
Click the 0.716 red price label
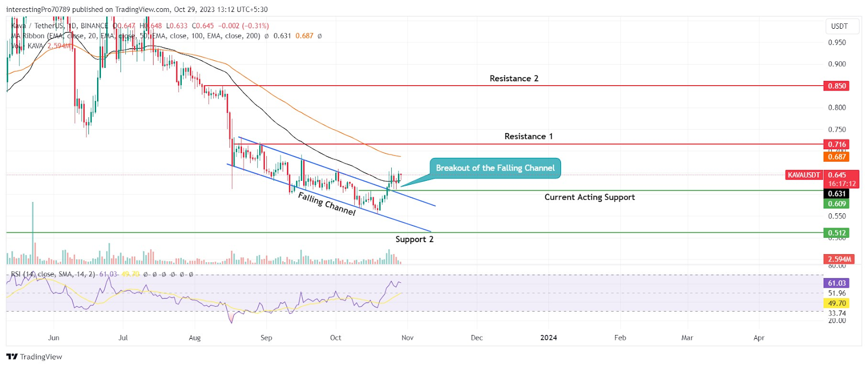(837, 144)
